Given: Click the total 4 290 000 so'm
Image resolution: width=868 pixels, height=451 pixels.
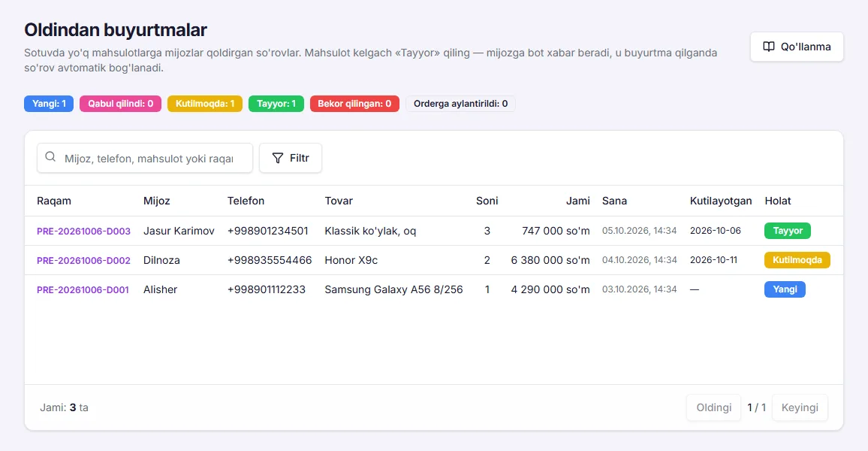Looking at the screenshot, I should point(550,289).
